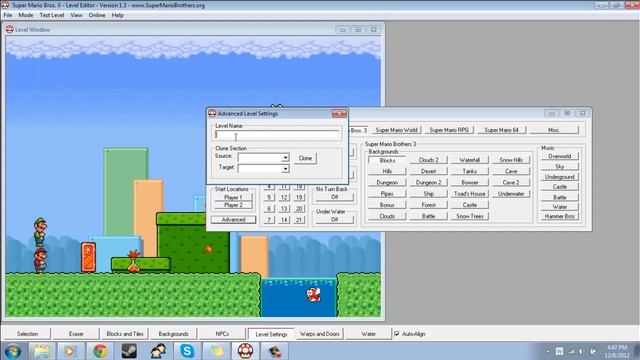
Task: Switch to Super Mario RPG tab
Action: [449, 130]
